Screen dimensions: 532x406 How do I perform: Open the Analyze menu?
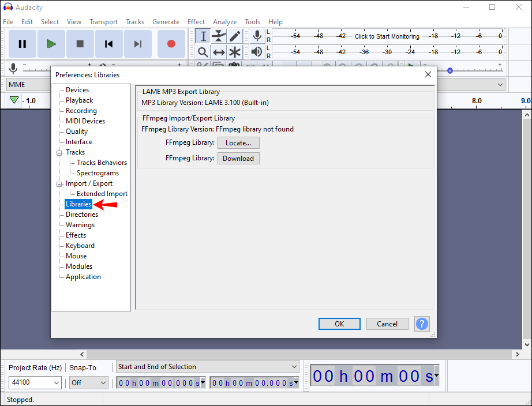[225, 22]
